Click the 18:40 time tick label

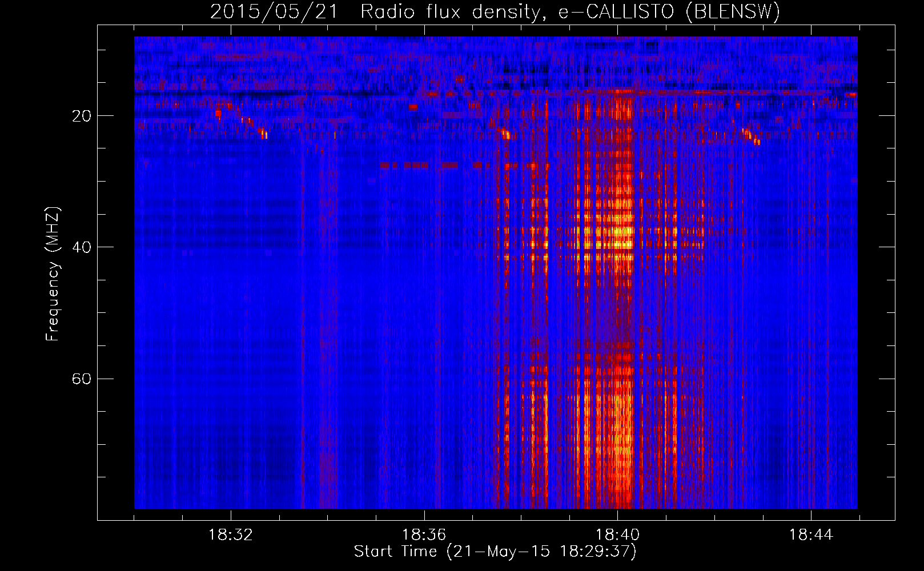(x=617, y=535)
